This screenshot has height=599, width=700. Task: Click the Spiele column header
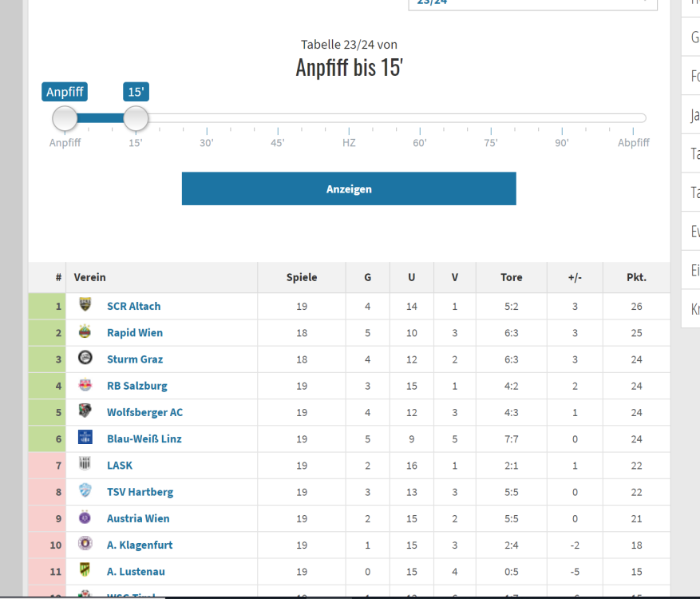click(x=302, y=277)
